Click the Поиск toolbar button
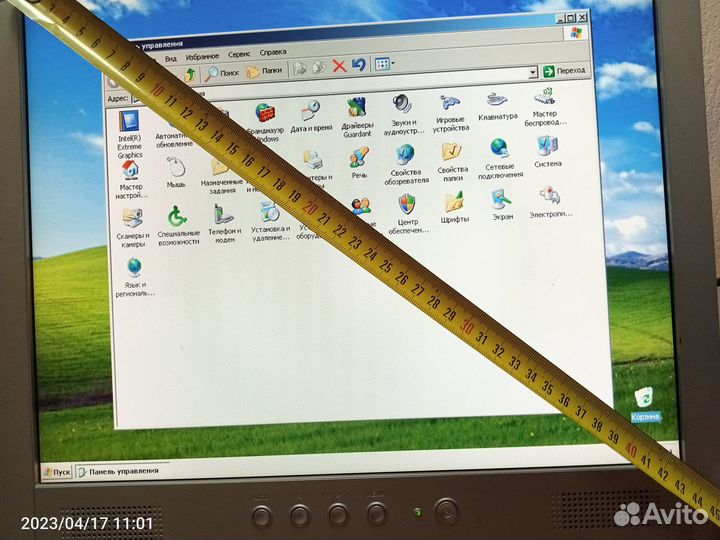Viewport: 720px width, 540px height. [222, 73]
